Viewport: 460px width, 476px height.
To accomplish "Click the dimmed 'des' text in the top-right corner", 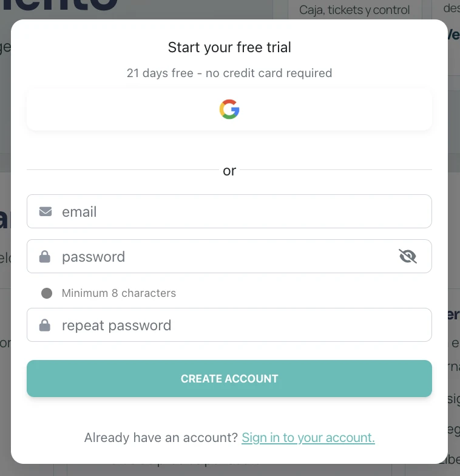I will pos(452,8).
